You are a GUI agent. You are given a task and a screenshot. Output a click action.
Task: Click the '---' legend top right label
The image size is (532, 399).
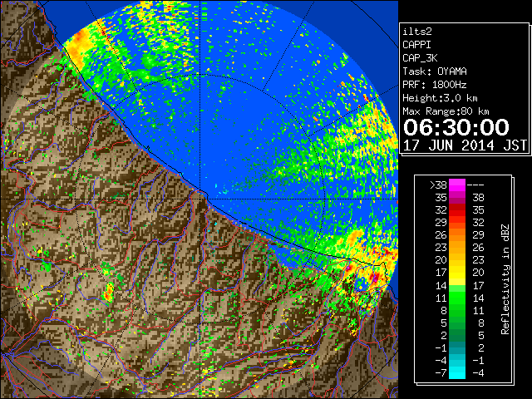click(475, 185)
